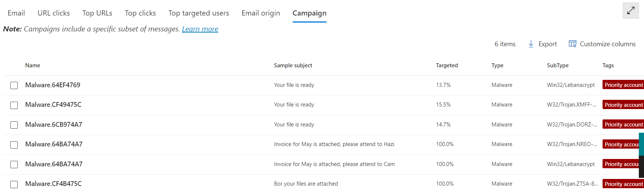Click Priority account tag on Malware.6CB974A7 row
The image size is (644, 193).
(623, 125)
